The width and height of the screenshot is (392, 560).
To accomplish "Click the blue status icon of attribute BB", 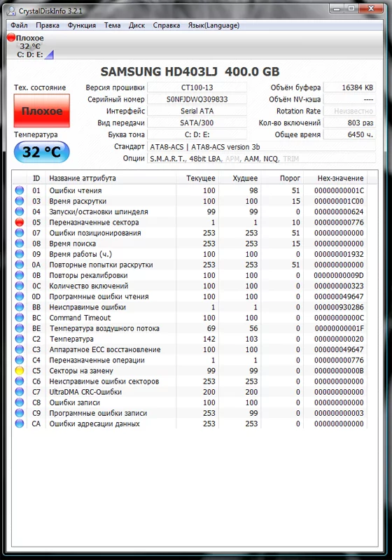I will coord(20,307).
